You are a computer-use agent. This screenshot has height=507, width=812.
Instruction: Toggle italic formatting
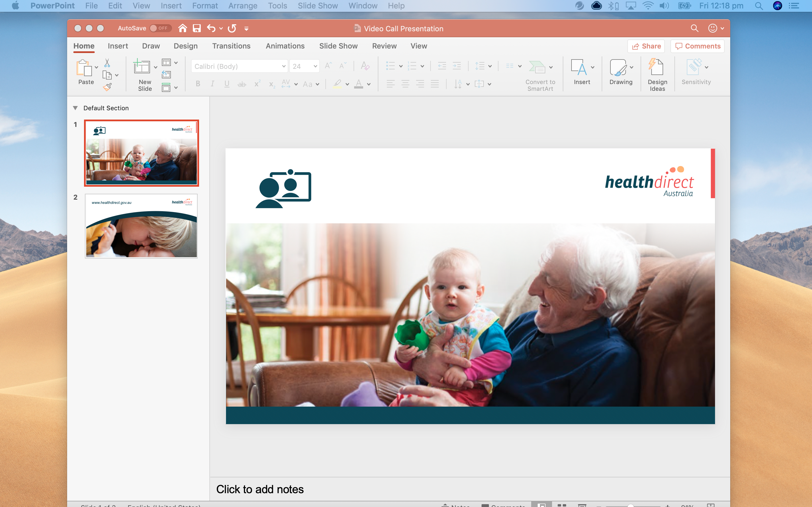tap(212, 84)
